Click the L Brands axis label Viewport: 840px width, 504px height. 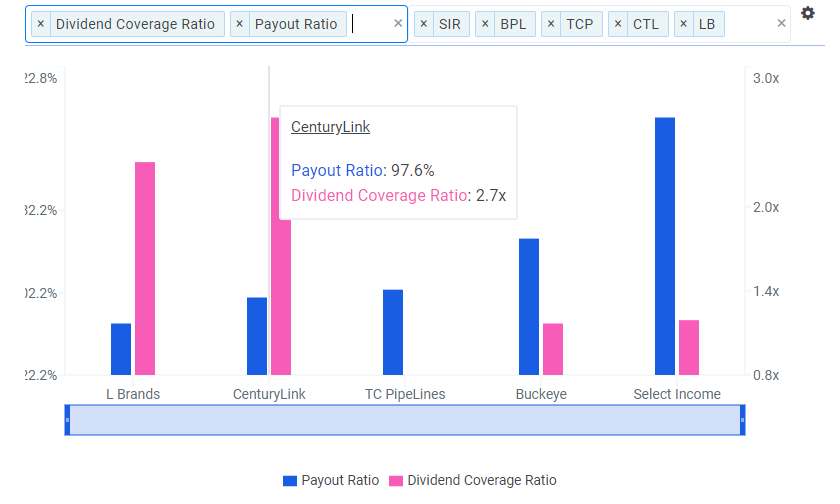(x=133, y=394)
